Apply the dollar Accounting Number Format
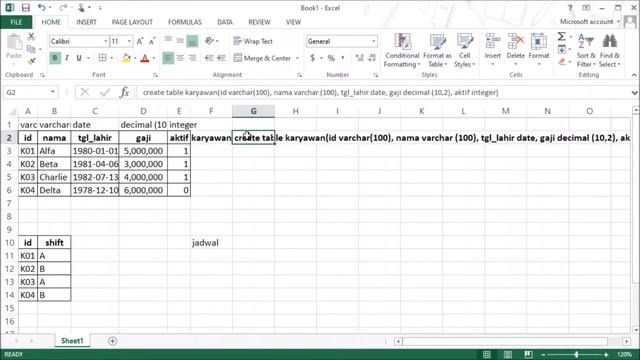This screenshot has width=640, height=360. click(312, 58)
